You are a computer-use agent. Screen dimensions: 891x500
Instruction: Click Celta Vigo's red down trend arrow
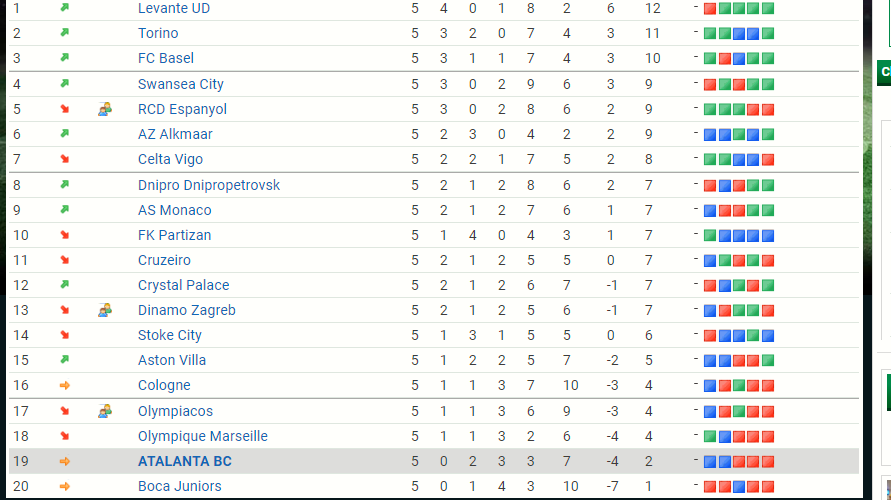pyautogui.click(x=65, y=159)
